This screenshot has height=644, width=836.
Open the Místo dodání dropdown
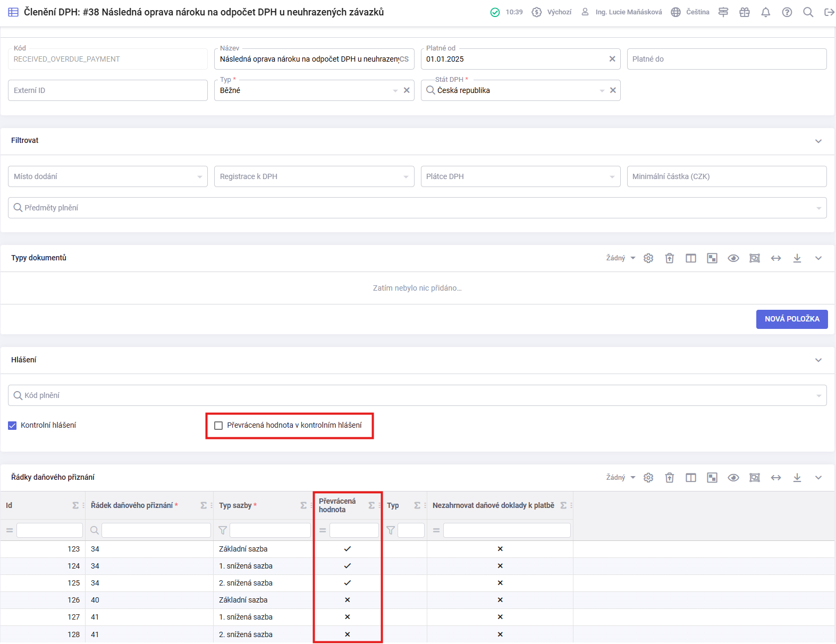pos(108,176)
